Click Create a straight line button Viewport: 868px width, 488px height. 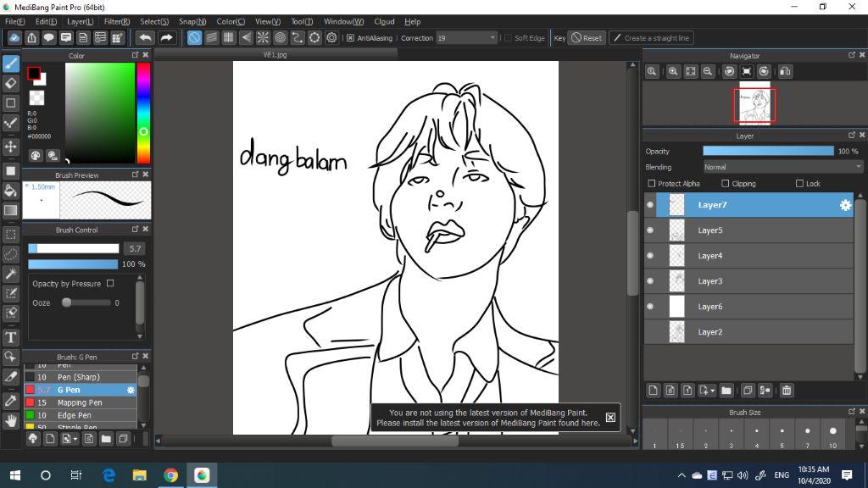click(652, 38)
